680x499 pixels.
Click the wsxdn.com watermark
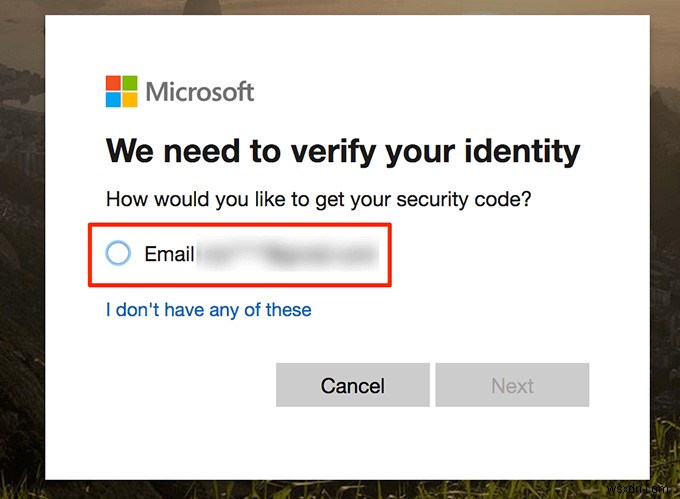(640, 487)
